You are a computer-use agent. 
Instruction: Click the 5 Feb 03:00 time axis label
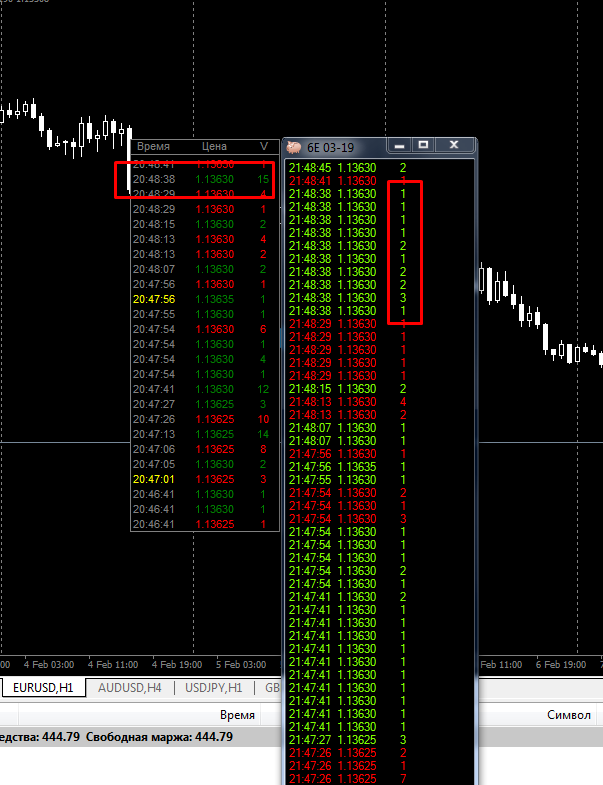point(241,665)
